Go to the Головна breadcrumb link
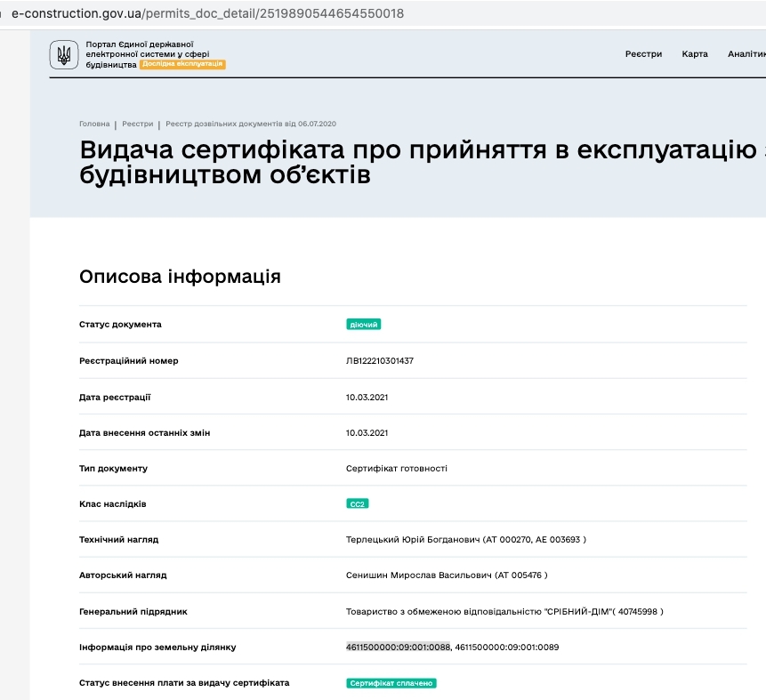The image size is (766, 700). [94, 124]
